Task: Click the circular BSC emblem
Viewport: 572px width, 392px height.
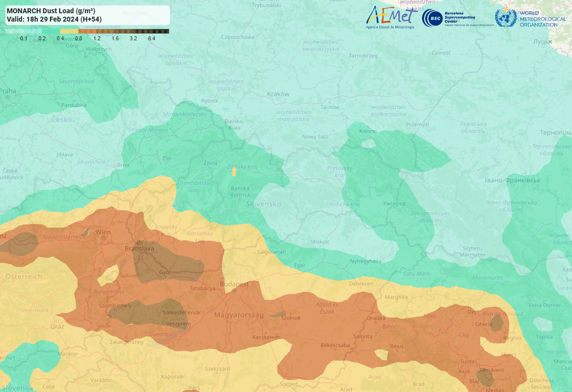Action: pos(431,18)
